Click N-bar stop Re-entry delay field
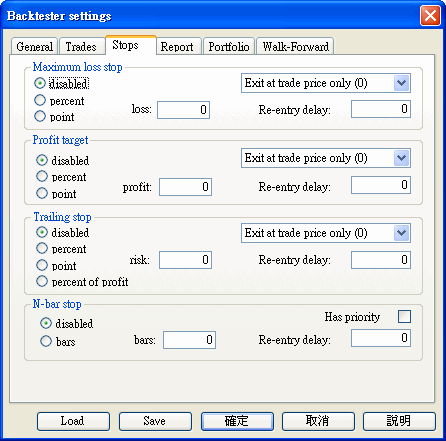 coord(381,338)
